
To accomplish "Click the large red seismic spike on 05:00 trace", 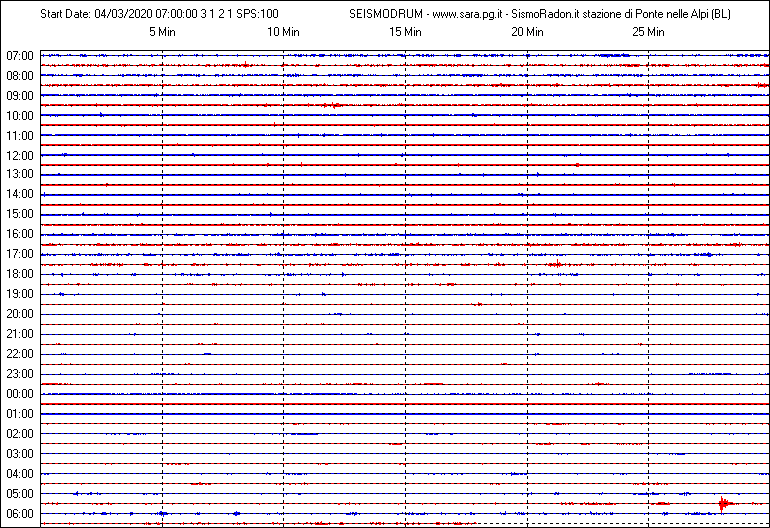I will click(x=722, y=502).
